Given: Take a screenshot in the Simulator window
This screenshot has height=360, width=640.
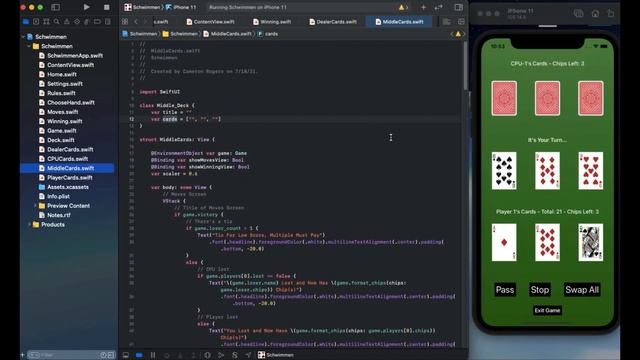Looking at the screenshot, I should pyautogui.click(x=579, y=13).
